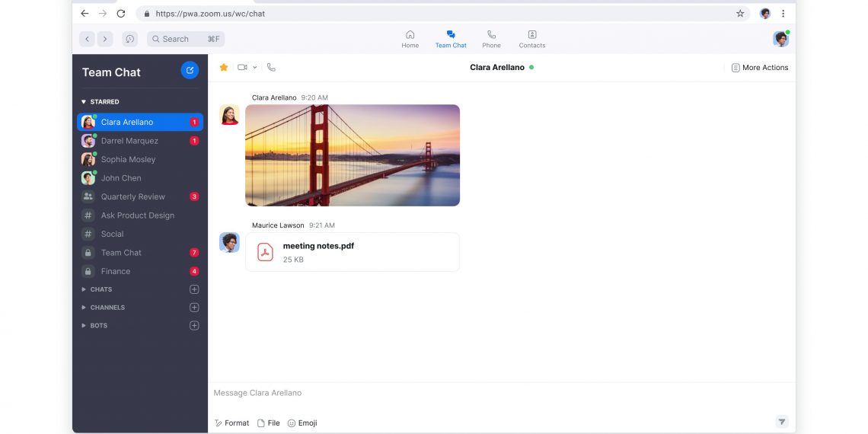Image resolution: width=868 pixels, height=434 pixels.
Task: Click the browser forward arrow
Action: (x=103, y=14)
